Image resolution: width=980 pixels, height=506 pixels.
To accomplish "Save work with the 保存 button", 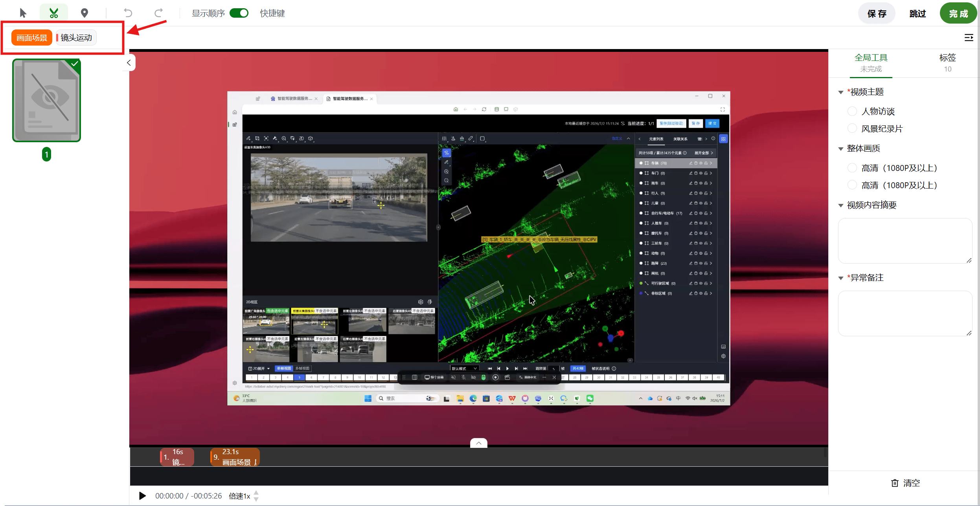I will pos(877,13).
